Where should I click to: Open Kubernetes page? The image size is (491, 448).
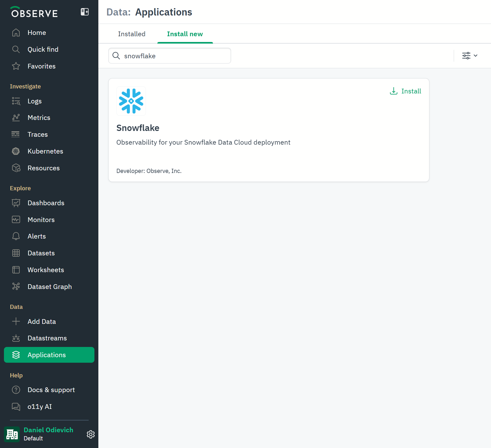[x=45, y=151]
